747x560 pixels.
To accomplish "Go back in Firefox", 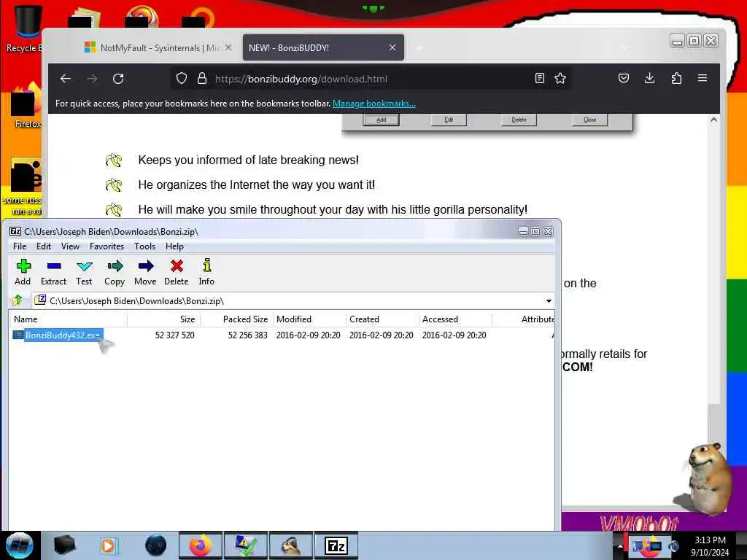I will [x=66, y=79].
